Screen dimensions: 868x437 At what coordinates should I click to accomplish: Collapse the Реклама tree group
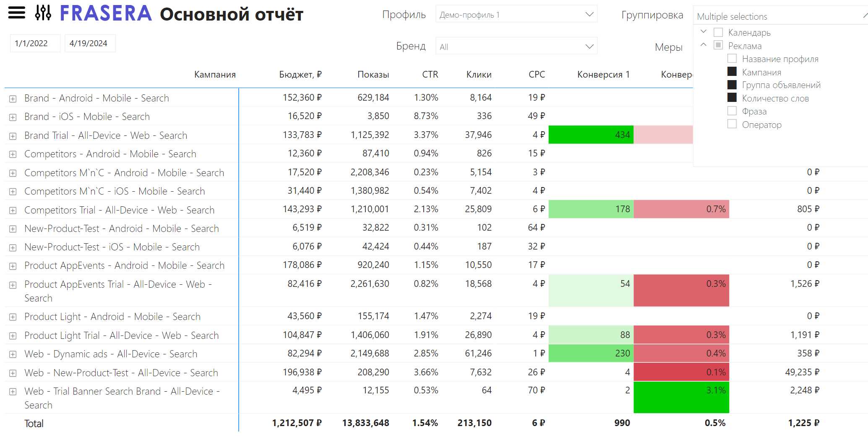(x=704, y=45)
